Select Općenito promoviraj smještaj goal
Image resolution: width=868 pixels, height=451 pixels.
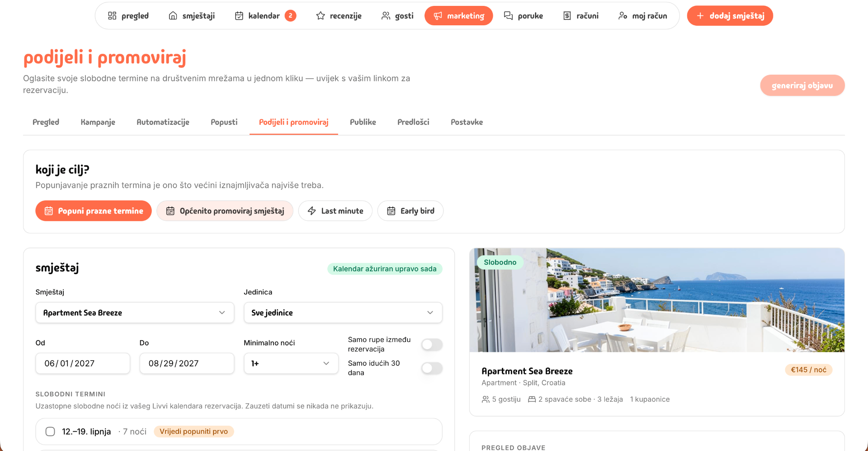[x=225, y=211]
